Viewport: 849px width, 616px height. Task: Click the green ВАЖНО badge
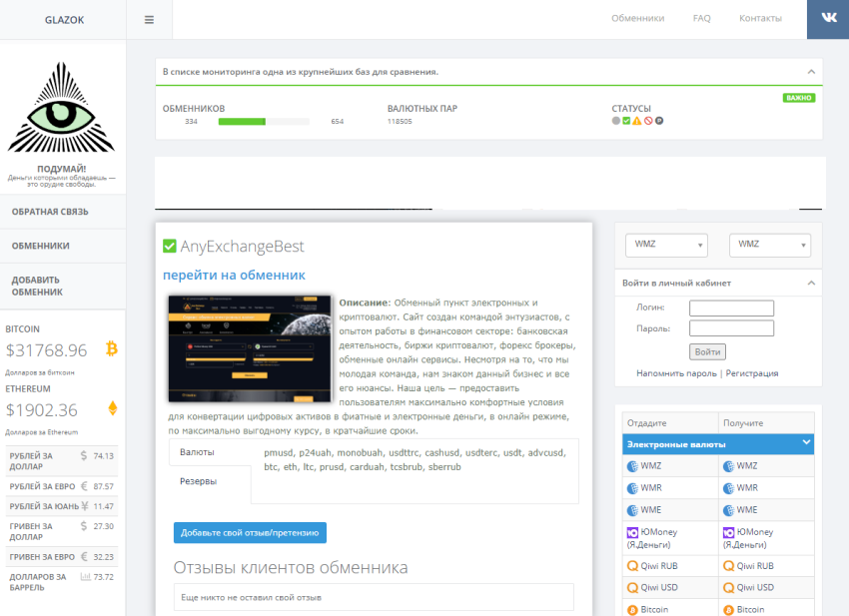point(799,98)
